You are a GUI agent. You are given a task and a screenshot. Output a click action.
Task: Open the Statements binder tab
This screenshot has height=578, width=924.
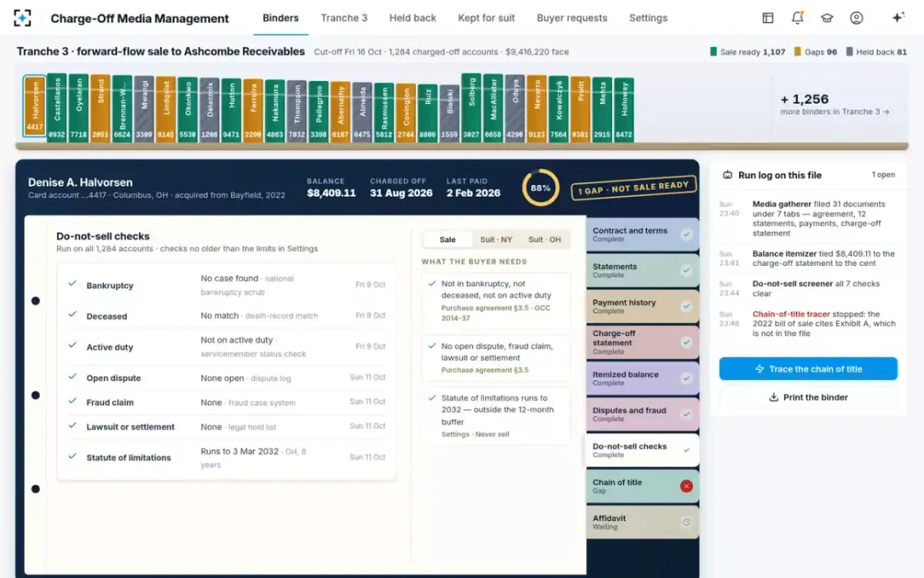[642, 271]
